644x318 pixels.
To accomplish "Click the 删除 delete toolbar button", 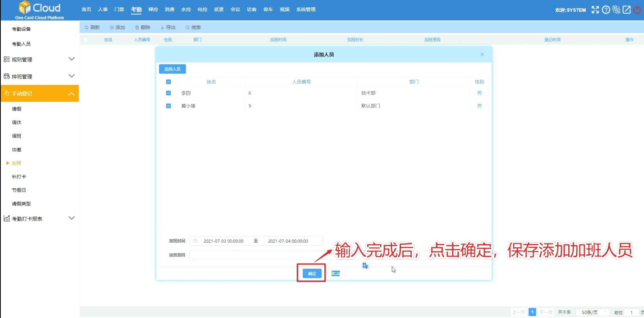I will click(143, 27).
